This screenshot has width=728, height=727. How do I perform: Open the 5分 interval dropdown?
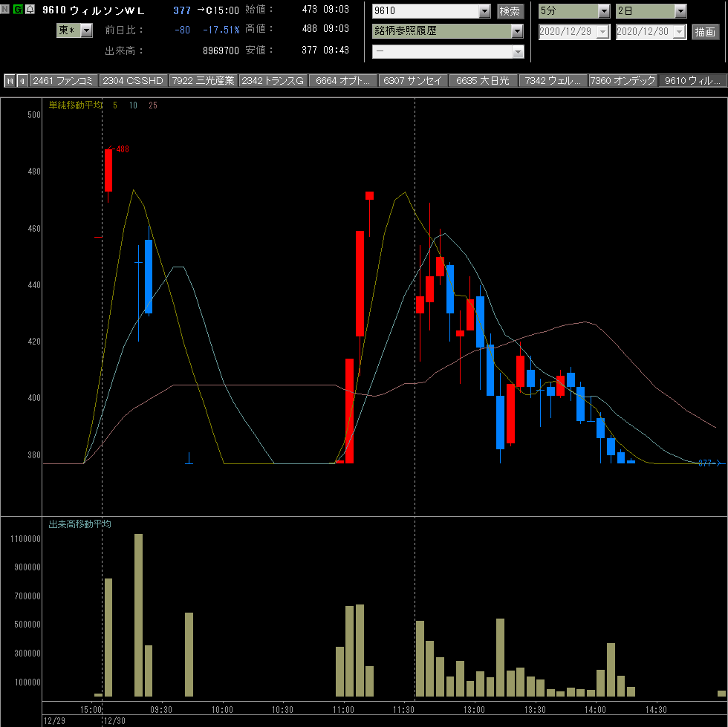point(603,11)
